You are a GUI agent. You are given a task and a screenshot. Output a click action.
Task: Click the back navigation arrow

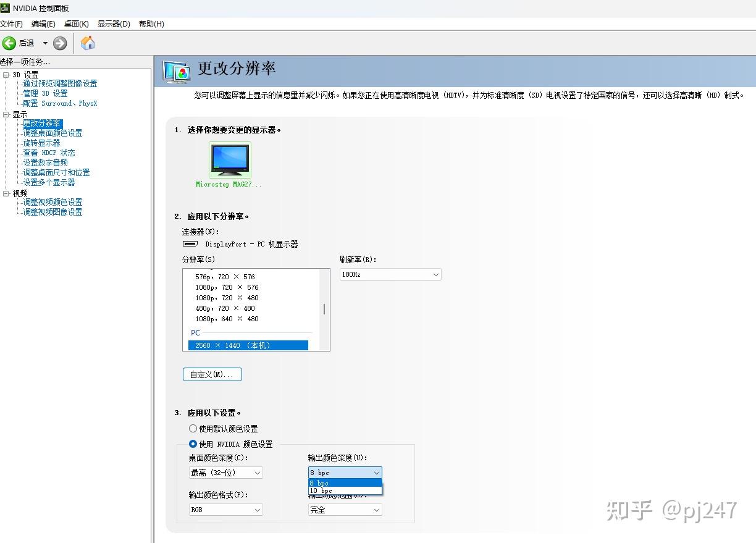coord(10,43)
